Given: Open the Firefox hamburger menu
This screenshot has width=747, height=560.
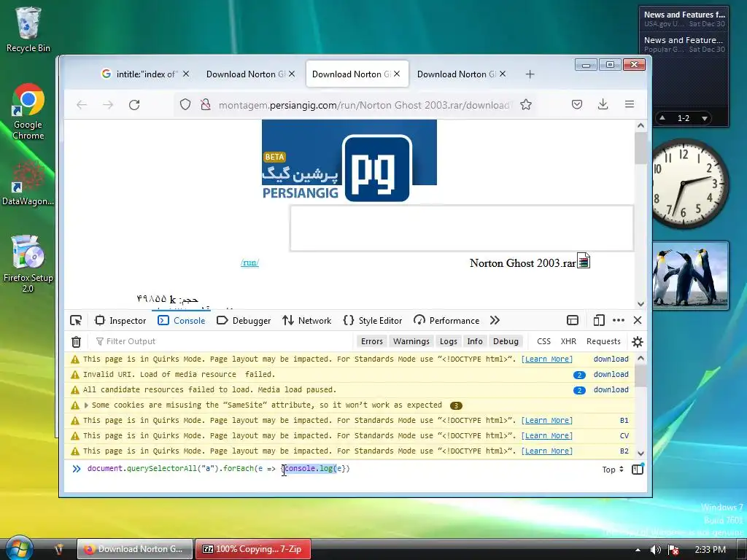Looking at the screenshot, I should coord(630,104).
